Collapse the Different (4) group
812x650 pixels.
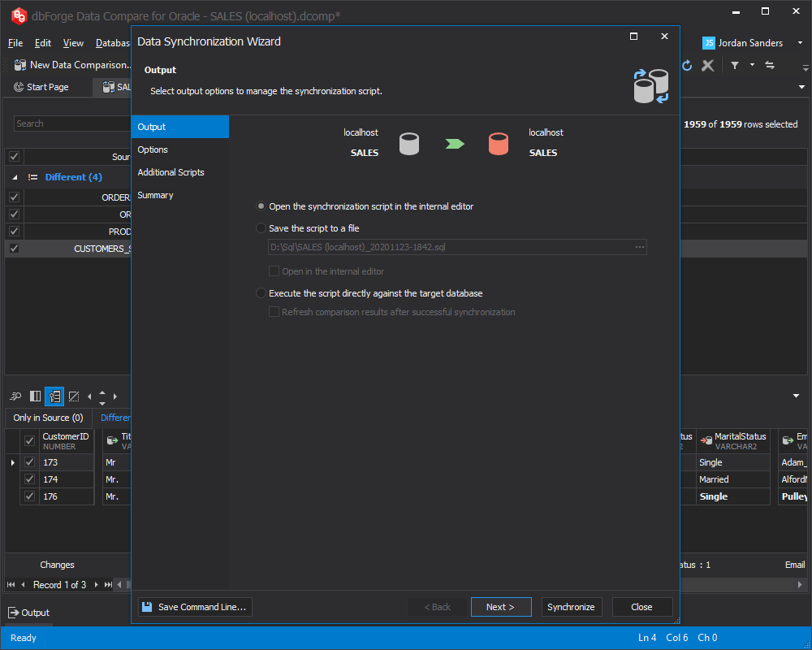click(15, 177)
